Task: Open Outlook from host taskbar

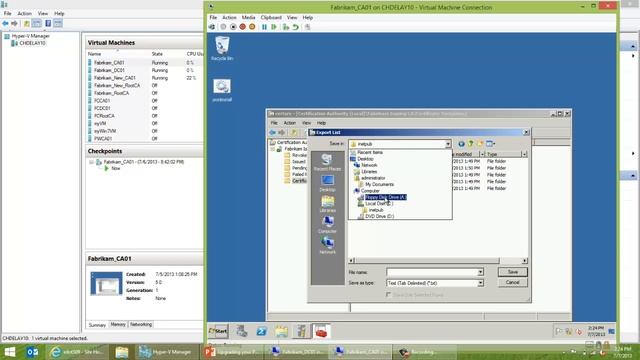Action: 32,352
